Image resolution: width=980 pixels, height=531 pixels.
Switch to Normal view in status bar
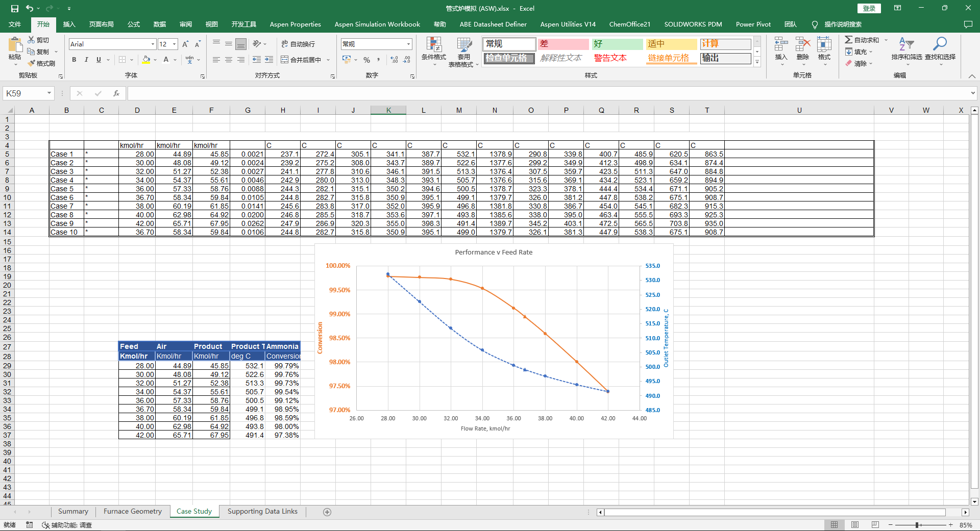(834, 525)
